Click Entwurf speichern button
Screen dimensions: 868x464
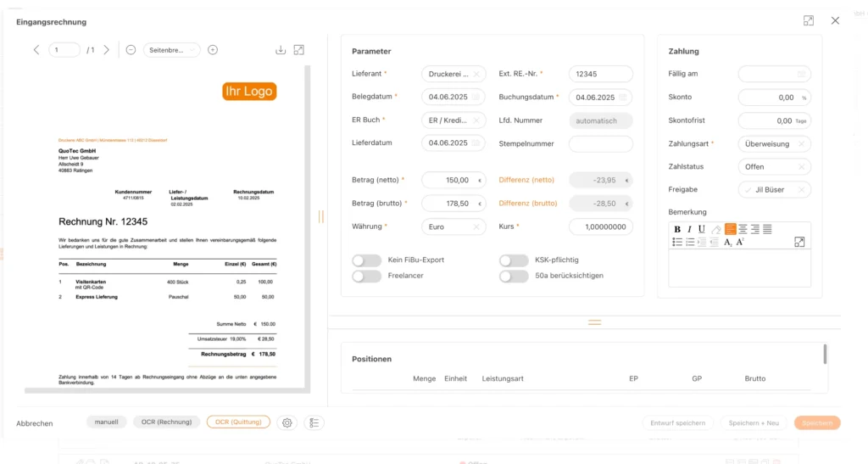pos(677,423)
